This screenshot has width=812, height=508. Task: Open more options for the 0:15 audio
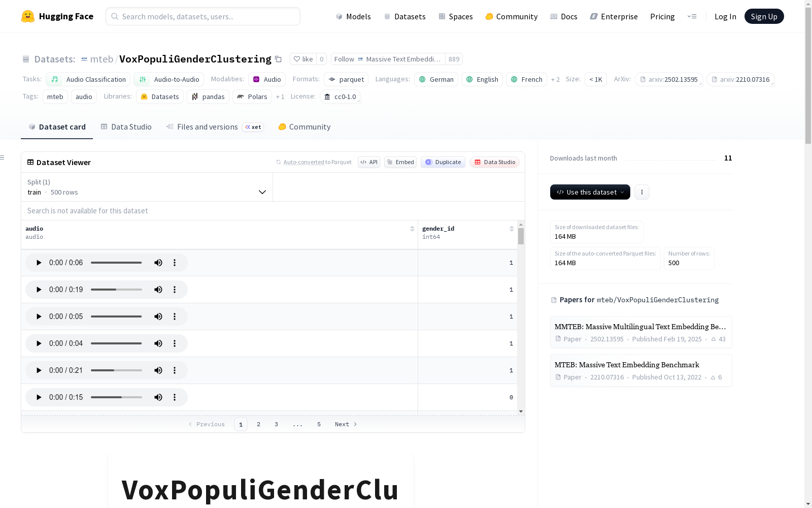pos(175,397)
